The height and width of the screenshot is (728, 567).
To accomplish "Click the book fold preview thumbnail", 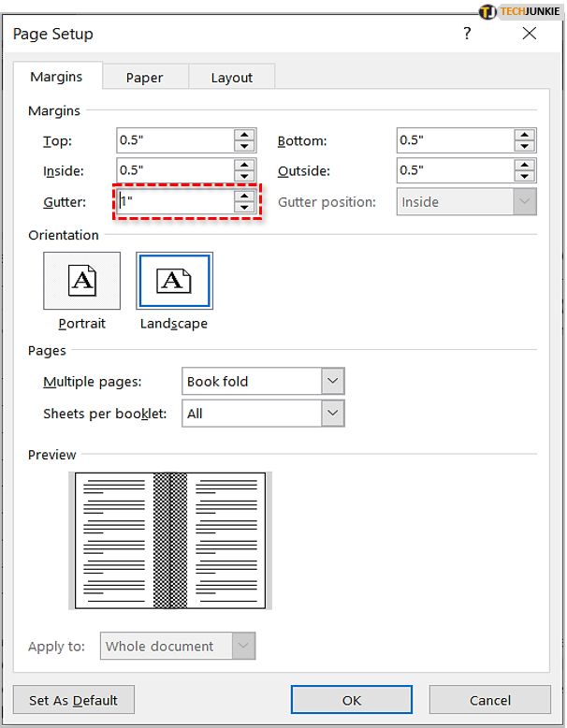I will click(x=170, y=540).
